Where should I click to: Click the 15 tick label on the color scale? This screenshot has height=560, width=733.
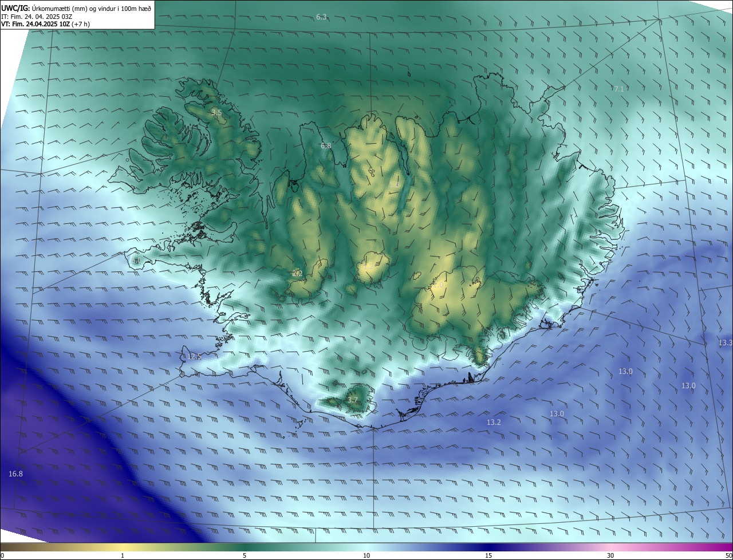coord(488,555)
